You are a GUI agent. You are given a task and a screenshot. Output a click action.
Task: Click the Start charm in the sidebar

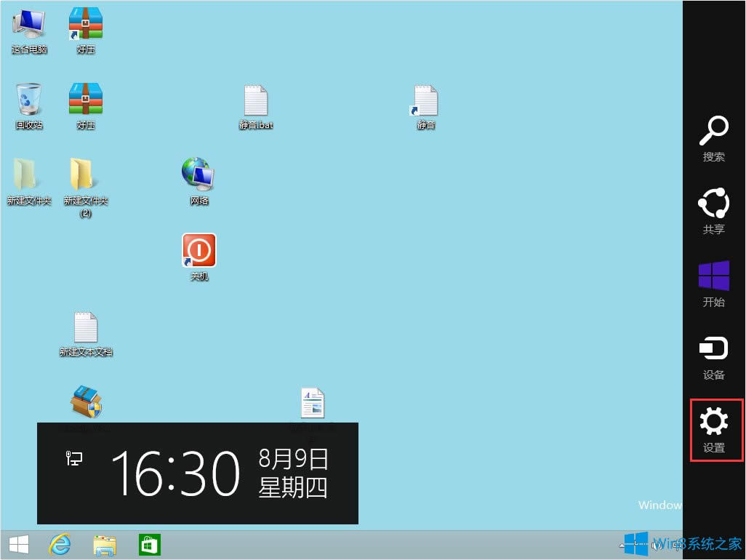click(713, 284)
